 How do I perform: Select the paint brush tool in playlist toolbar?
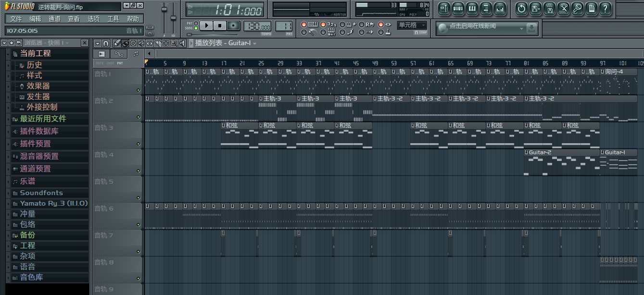125,43
